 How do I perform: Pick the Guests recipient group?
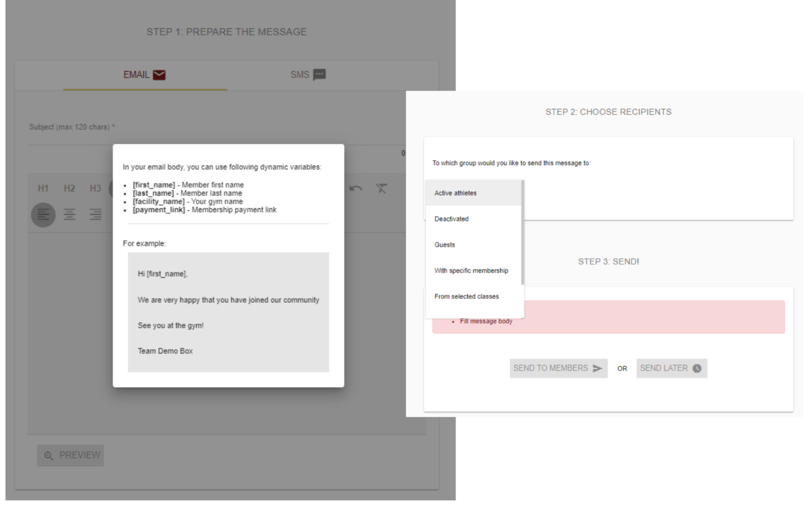(445, 245)
